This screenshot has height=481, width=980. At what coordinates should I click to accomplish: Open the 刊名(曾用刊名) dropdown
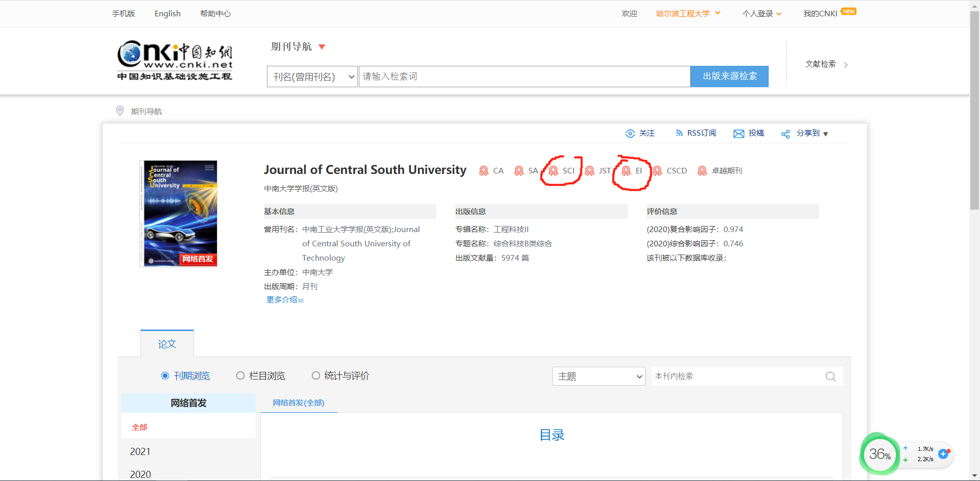point(312,76)
